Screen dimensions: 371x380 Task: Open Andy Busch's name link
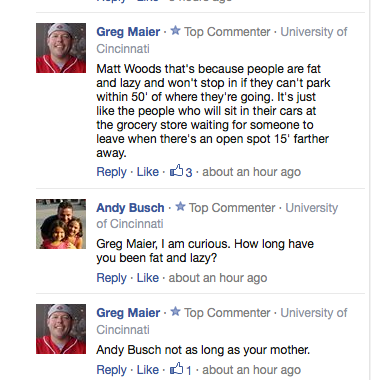pyautogui.click(x=130, y=208)
